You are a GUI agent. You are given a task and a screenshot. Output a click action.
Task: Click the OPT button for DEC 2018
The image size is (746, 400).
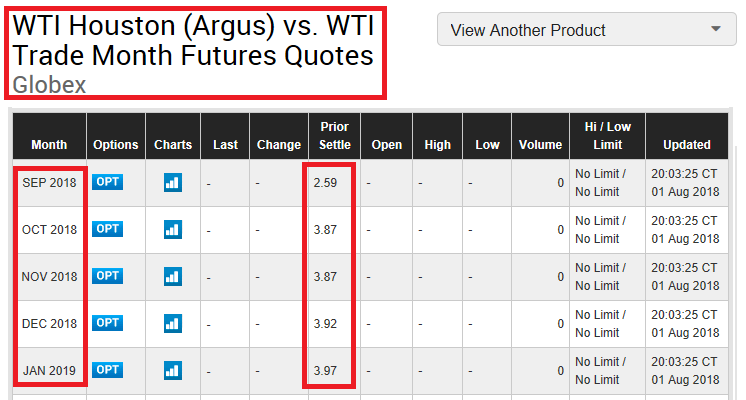coord(108,323)
